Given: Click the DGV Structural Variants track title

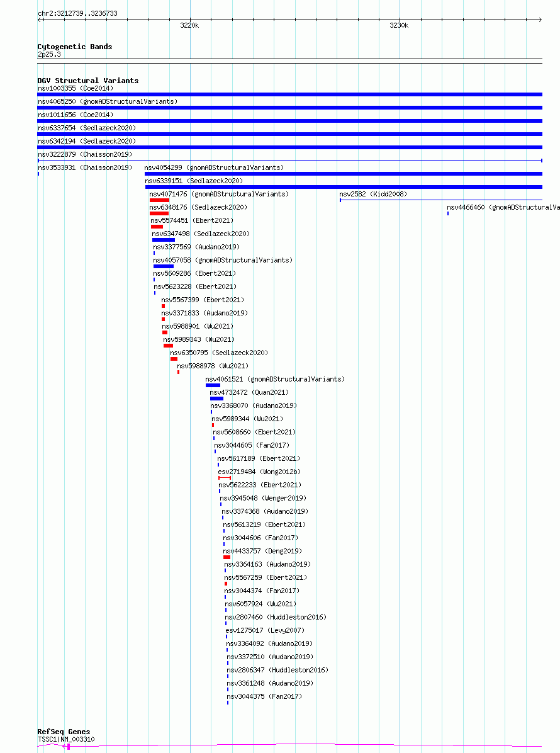Looking at the screenshot, I should [x=88, y=81].
